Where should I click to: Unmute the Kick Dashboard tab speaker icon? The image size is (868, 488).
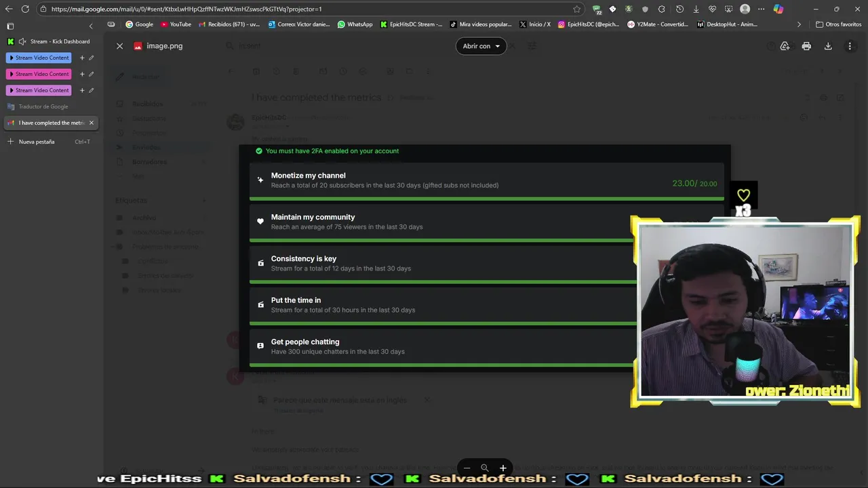coord(22,41)
